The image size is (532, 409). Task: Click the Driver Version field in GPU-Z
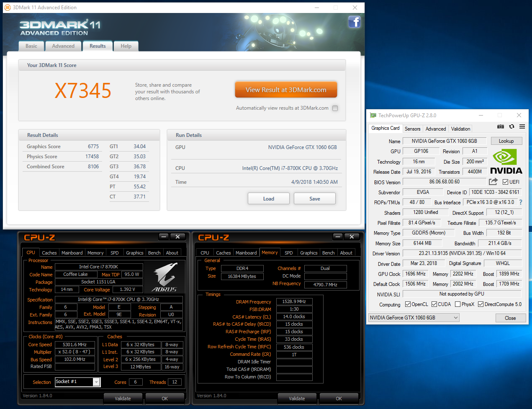462,253
